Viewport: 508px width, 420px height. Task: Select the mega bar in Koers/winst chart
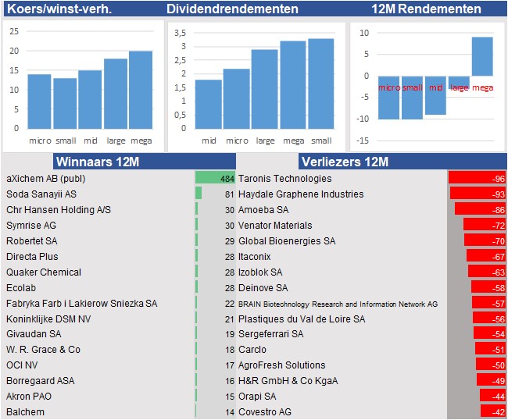[141, 90]
